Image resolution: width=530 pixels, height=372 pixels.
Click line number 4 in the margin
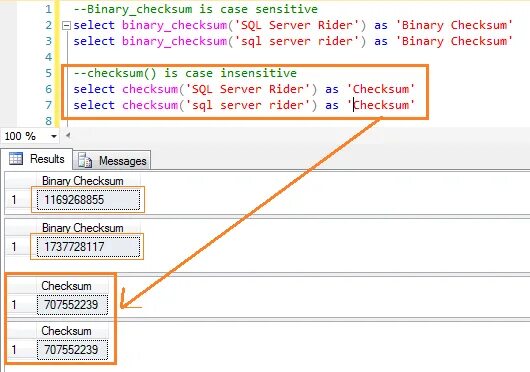point(48,57)
